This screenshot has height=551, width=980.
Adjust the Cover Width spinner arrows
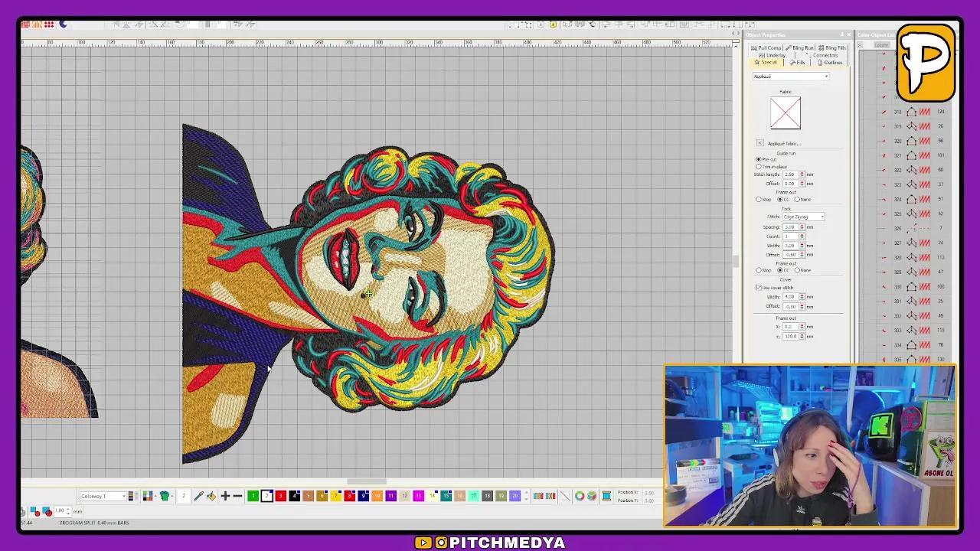[x=802, y=297]
